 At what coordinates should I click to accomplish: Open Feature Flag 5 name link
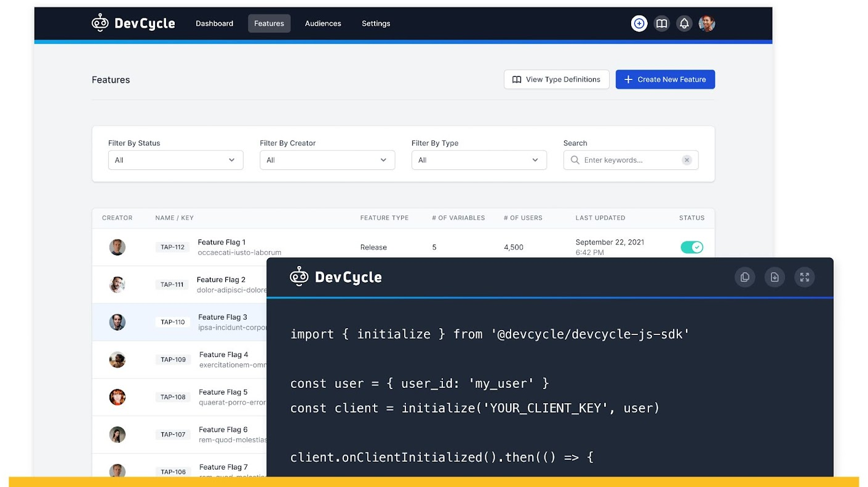tap(223, 392)
